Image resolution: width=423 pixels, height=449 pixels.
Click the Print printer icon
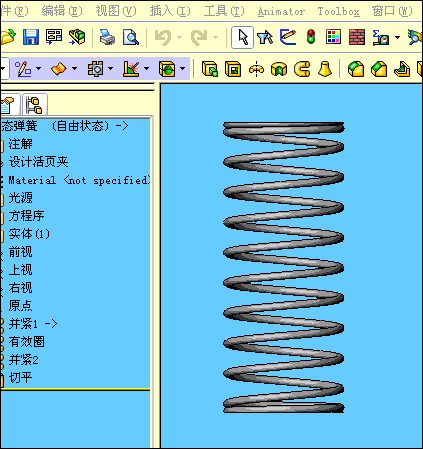pyautogui.click(x=107, y=37)
